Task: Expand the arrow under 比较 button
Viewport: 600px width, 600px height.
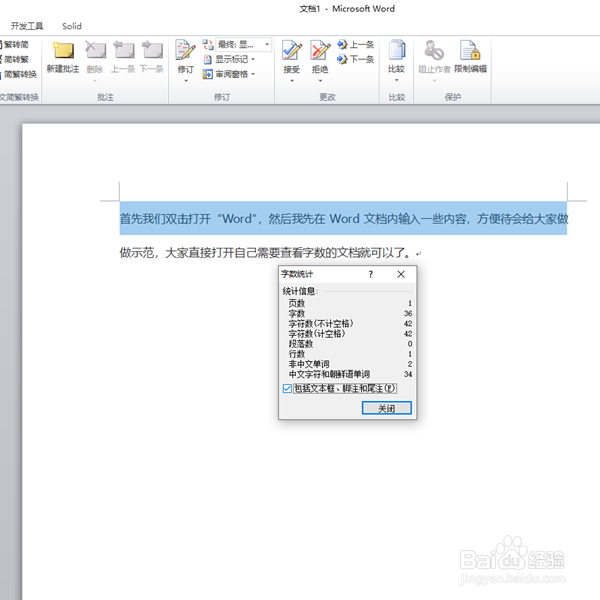Action: coord(396,80)
